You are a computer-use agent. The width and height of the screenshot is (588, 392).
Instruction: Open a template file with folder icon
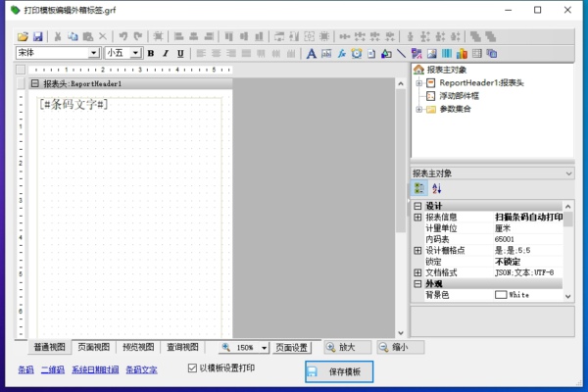click(23, 37)
